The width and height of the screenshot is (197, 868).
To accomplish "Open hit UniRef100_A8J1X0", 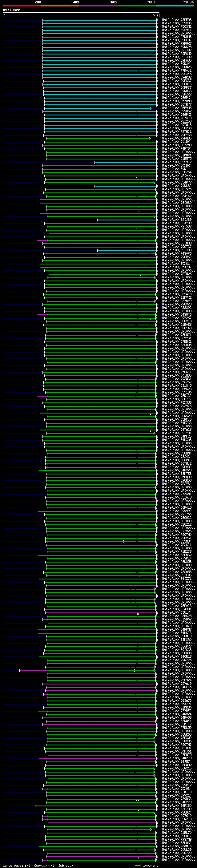I will click(176, 196).
